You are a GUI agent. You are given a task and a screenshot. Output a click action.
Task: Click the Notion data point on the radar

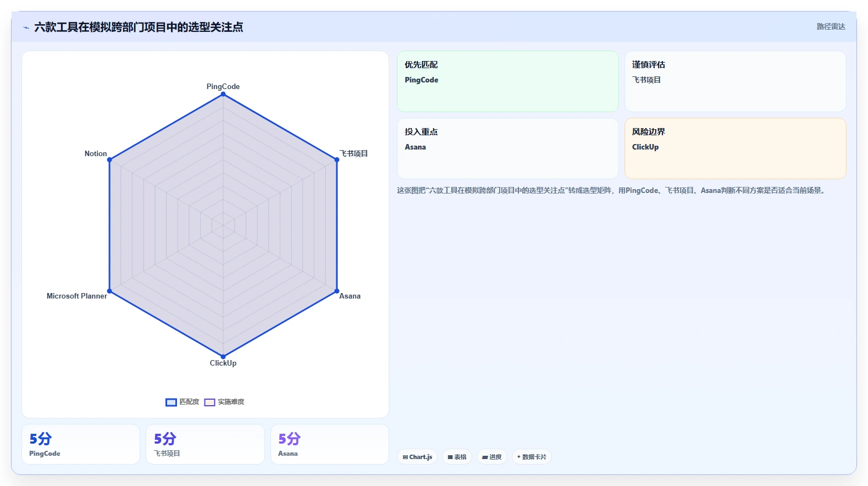pyautogui.click(x=109, y=159)
